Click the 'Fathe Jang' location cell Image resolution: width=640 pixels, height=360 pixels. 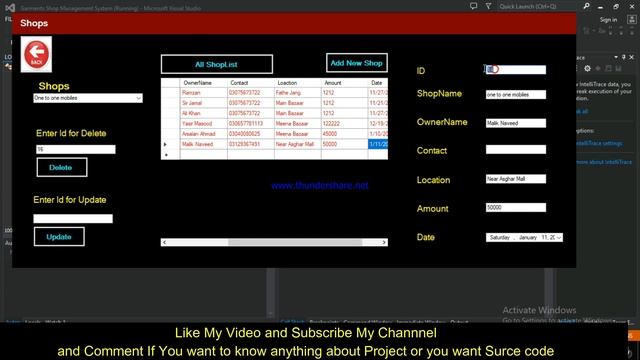coord(298,93)
